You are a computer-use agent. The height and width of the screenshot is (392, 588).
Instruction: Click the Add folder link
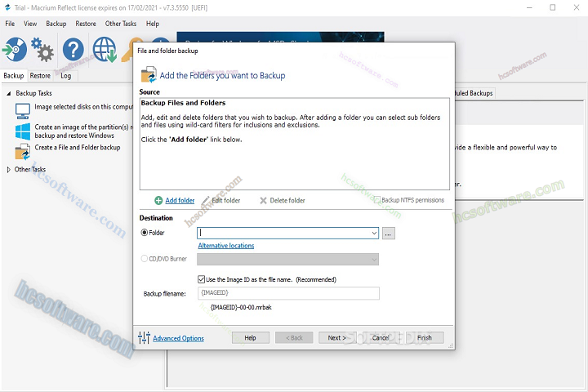point(180,200)
